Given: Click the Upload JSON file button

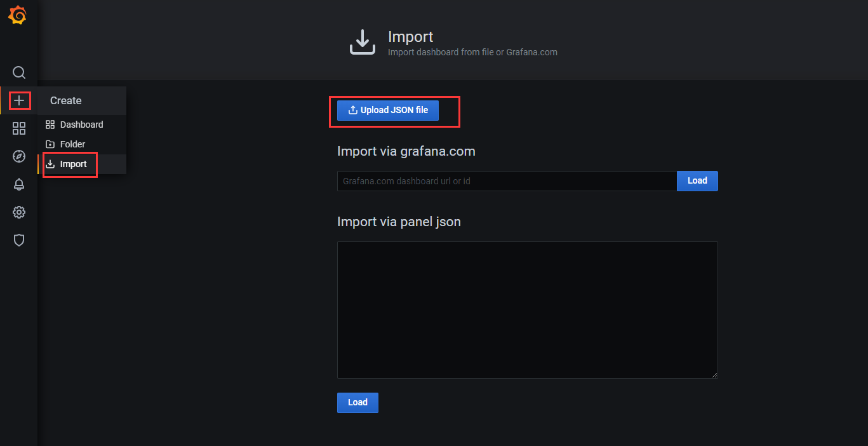Looking at the screenshot, I should click(388, 110).
